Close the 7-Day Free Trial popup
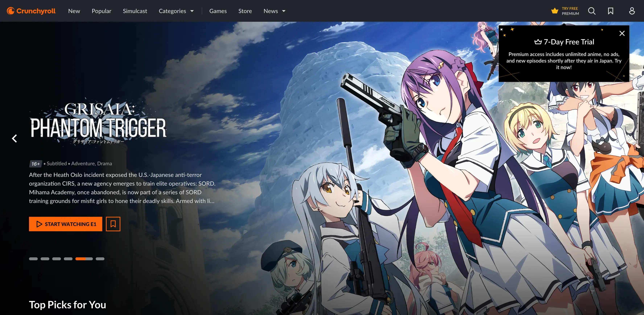The height and width of the screenshot is (315, 644). (622, 33)
